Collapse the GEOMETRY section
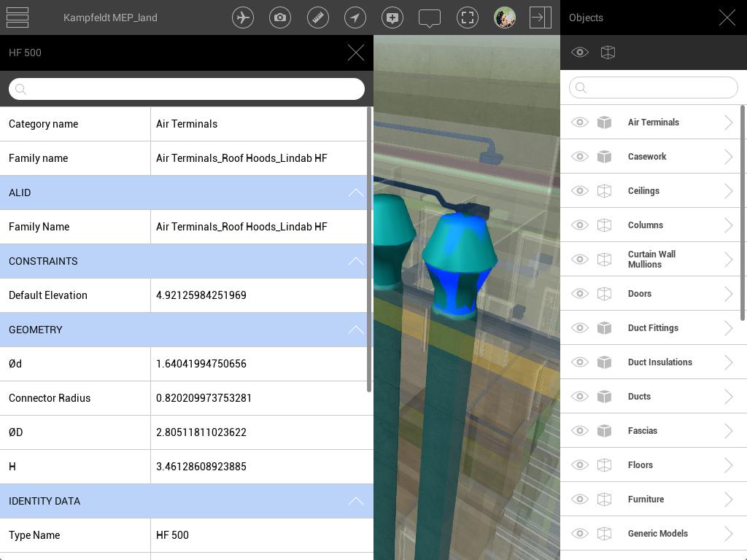747x560 pixels. (355, 330)
